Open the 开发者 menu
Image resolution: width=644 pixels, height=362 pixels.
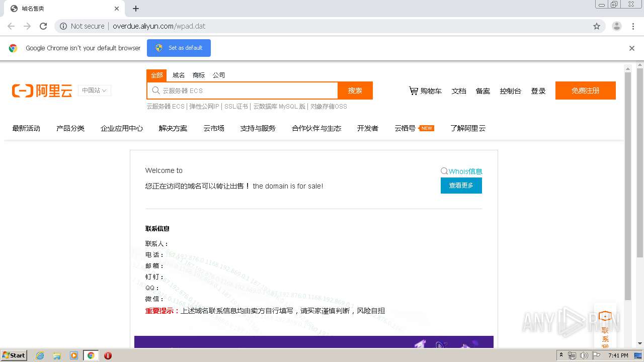(368, 128)
